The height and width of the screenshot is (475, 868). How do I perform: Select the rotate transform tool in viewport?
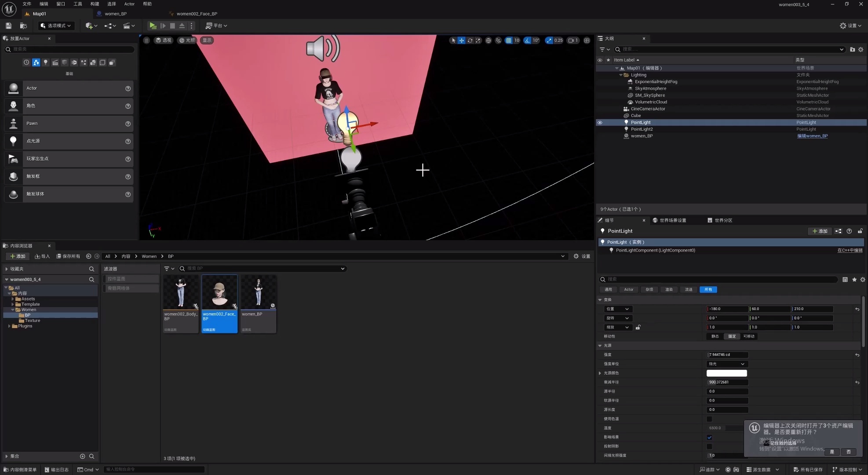pyautogui.click(x=470, y=40)
